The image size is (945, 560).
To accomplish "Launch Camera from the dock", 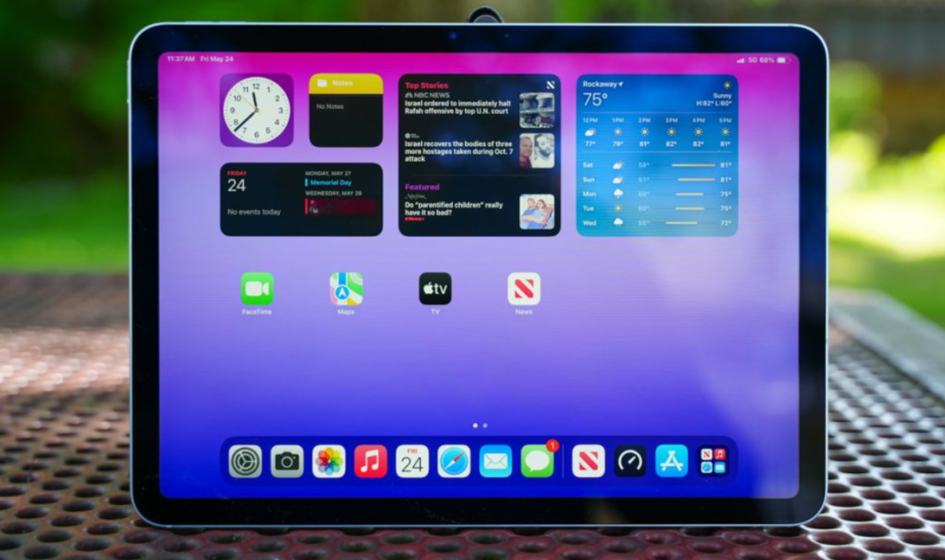I will [x=287, y=461].
